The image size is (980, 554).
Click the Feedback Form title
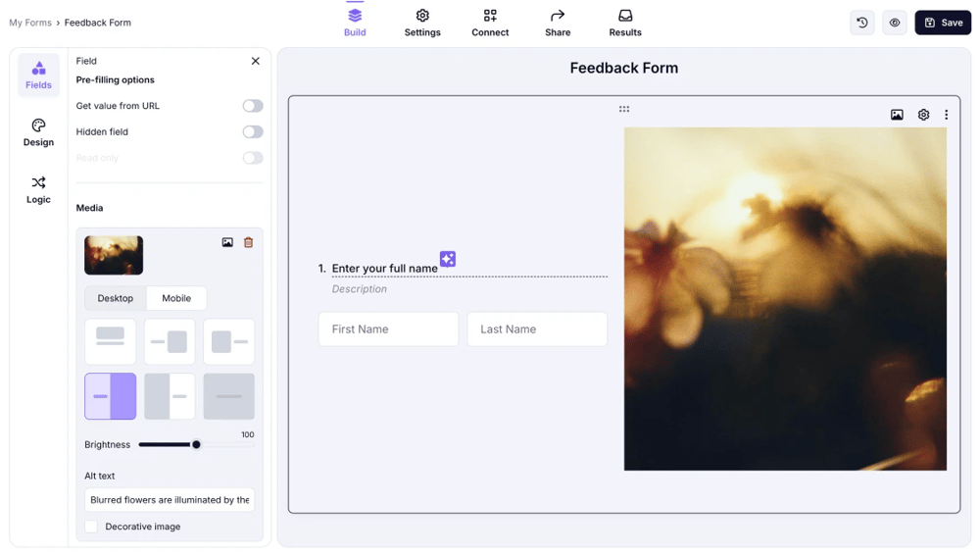(x=623, y=68)
